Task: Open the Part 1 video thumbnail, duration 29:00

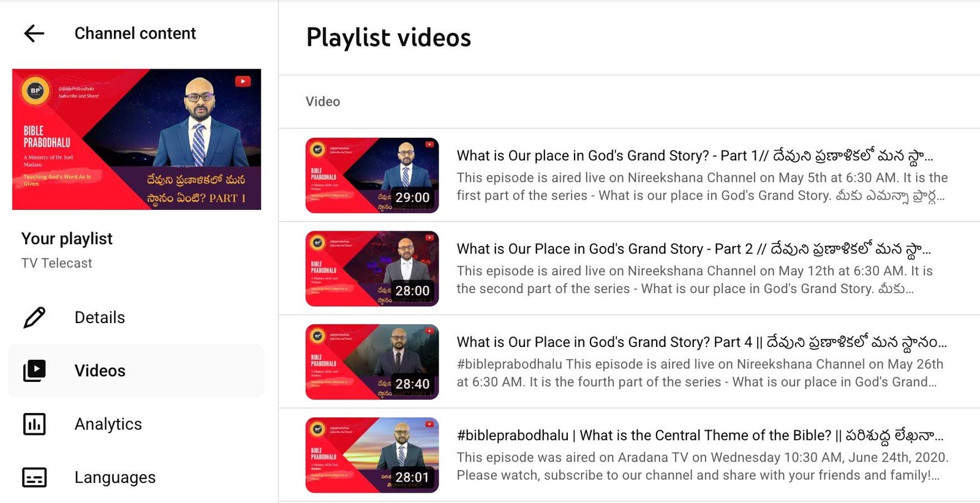Action: coord(372,176)
